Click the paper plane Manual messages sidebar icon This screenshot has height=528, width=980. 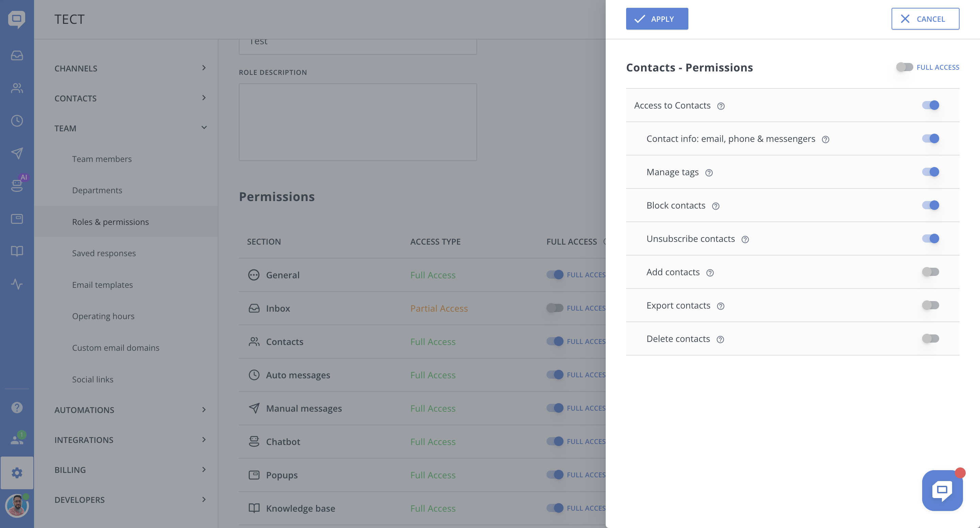tap(17, 153)
